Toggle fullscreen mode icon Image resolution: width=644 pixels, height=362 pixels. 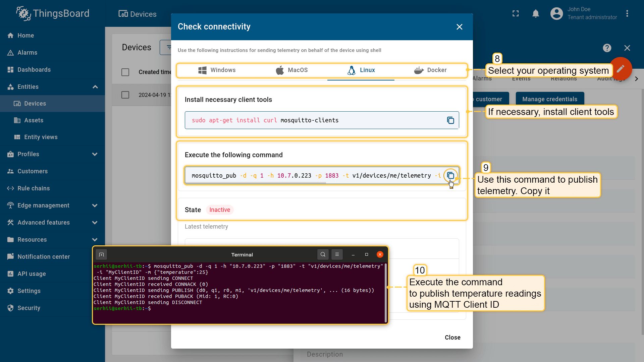pos(516,13)
